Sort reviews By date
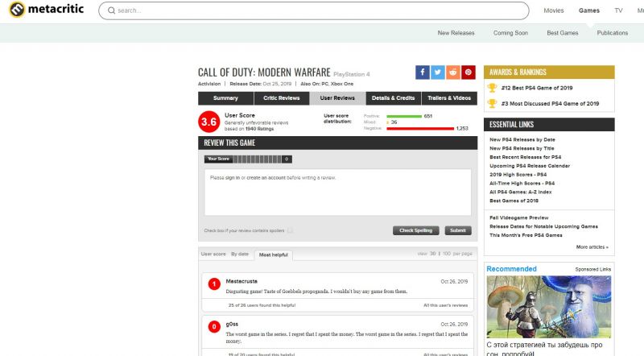Image resolution: width=644 pixels, height=356 pixels. [x=240, y=254]
